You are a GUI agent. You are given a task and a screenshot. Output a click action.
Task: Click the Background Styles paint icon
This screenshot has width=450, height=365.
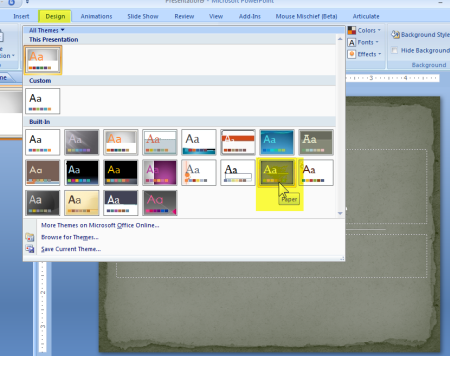395,34
